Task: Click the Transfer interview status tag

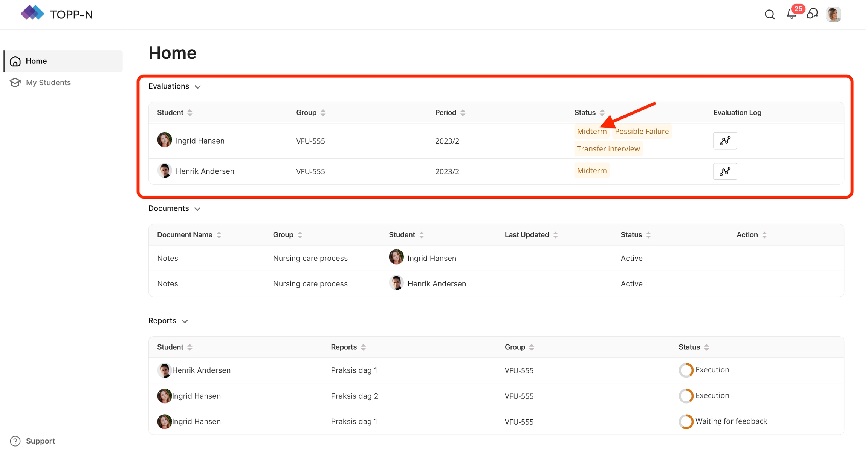Action: tap(608, 148)
